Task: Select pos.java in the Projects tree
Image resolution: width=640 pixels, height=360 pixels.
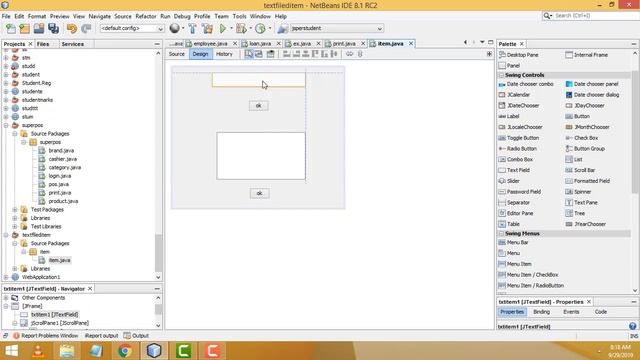Action: (58, 184)
